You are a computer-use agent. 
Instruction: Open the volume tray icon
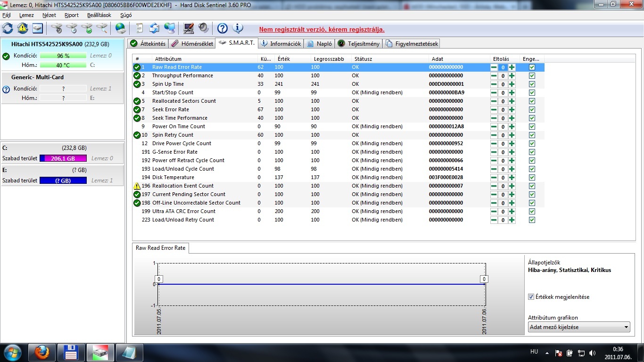pos(592,353)
